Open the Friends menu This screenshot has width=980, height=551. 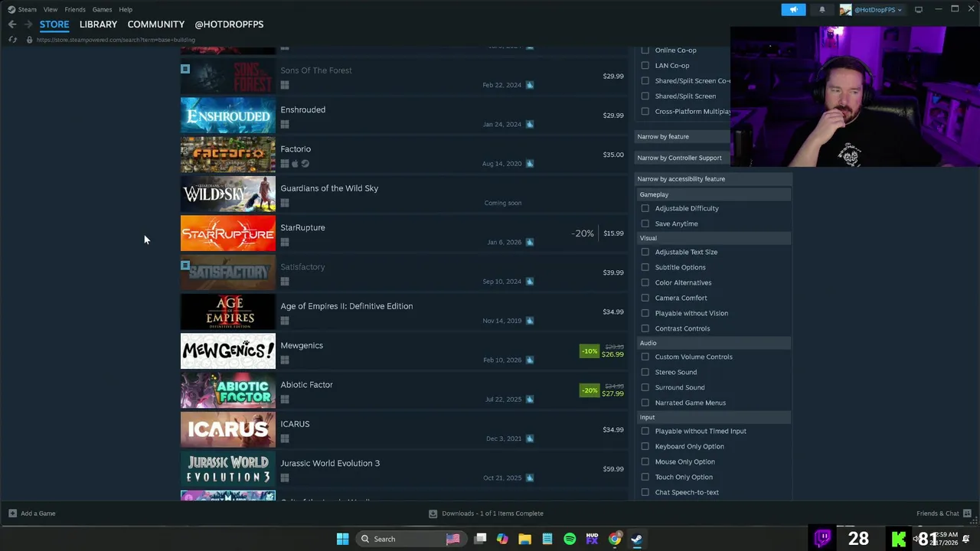pos(75,9)
